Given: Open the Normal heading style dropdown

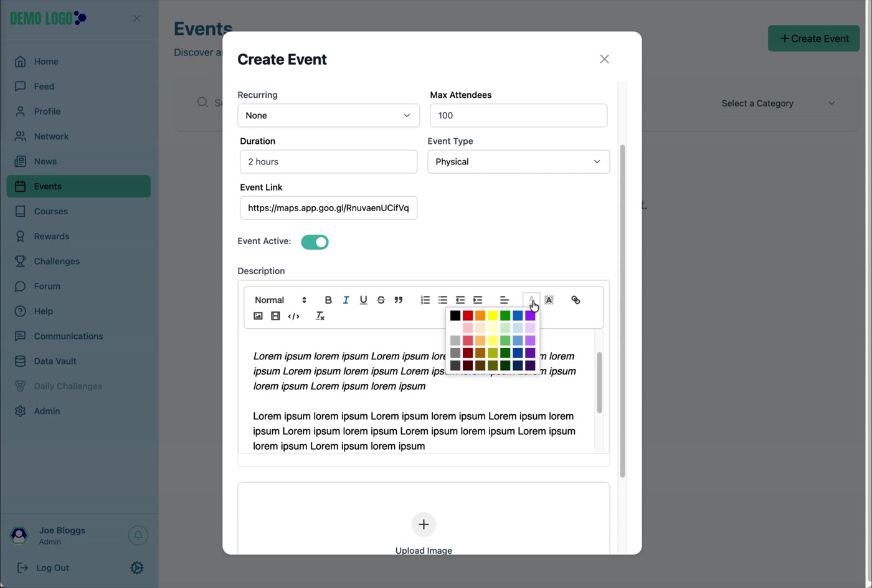Looking at the screenshot, I should tap(280, 300).
